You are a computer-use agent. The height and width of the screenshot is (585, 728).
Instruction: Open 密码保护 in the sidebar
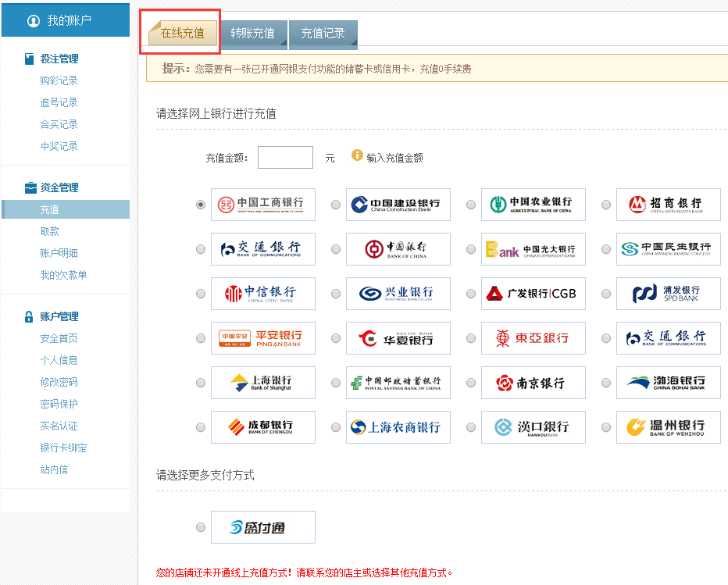[x=59, y=404]
